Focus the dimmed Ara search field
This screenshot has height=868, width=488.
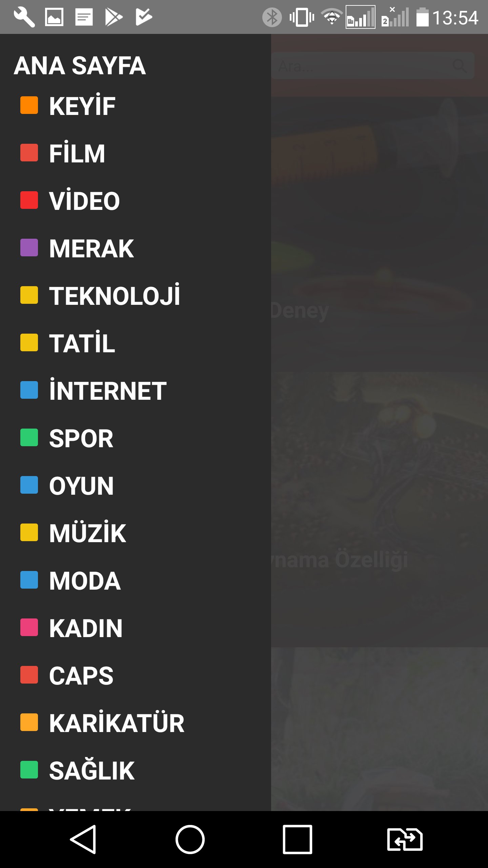pyautogui.click(x=372, y=66)
